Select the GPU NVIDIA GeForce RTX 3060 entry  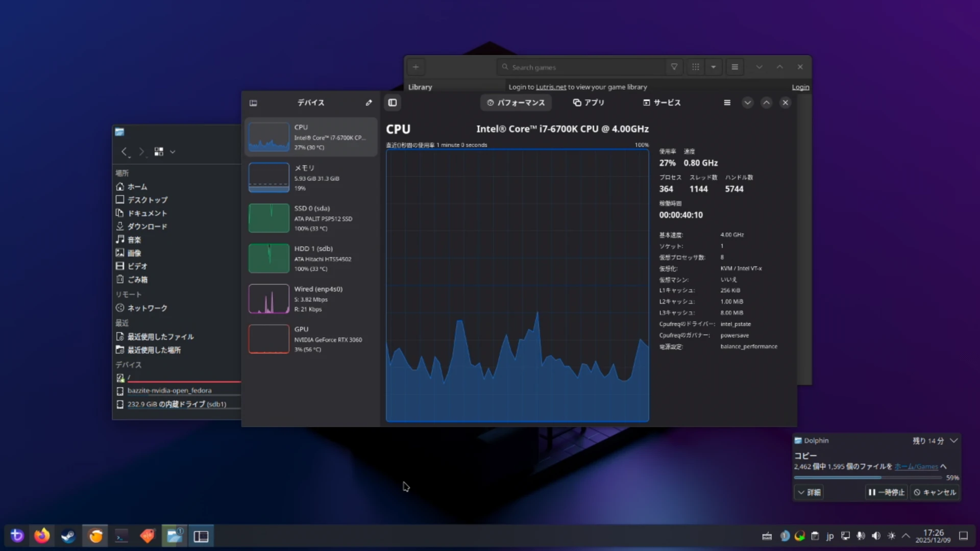(x=310, y=339)
